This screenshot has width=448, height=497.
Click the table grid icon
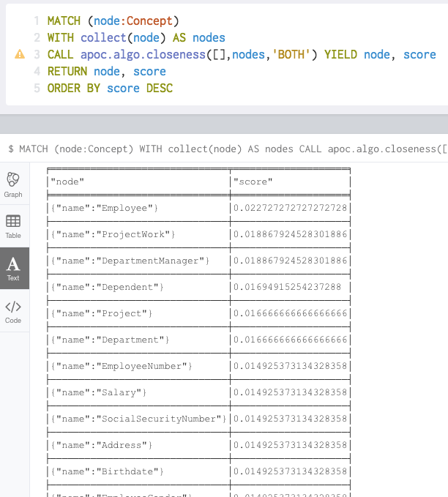tap(13, 221)
